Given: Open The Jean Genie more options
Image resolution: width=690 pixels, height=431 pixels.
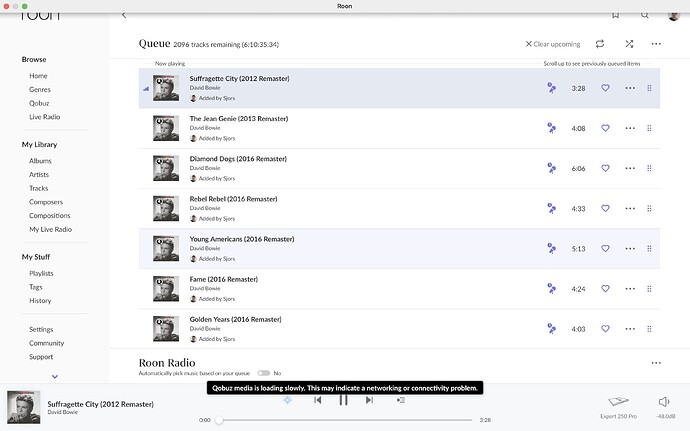Looking at the screenshot, I should click(630, 128).
